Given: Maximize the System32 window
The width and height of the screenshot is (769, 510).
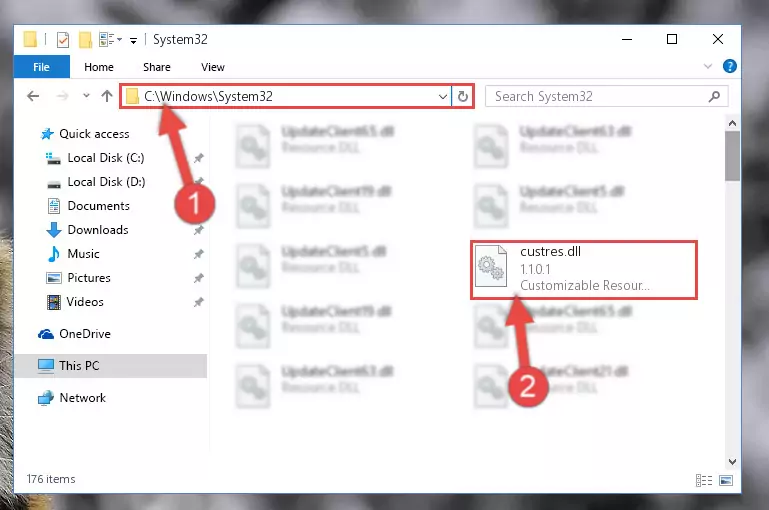Looking at the screenshot, I should click(672, 39).
